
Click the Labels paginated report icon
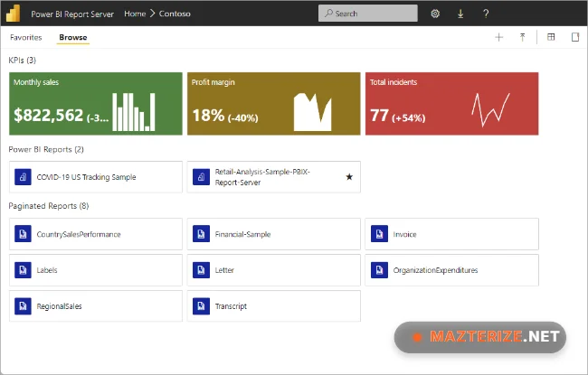point(23,270)
